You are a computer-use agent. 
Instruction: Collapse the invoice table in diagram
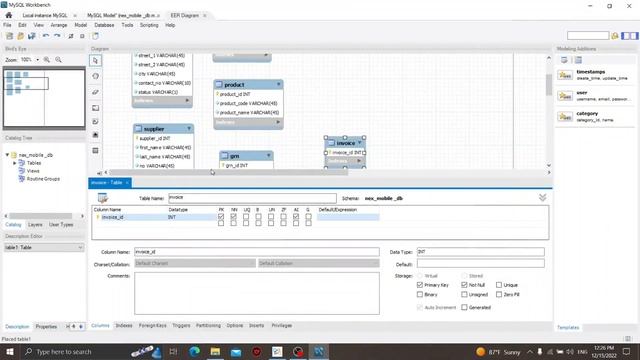click(x=360, y=143)
